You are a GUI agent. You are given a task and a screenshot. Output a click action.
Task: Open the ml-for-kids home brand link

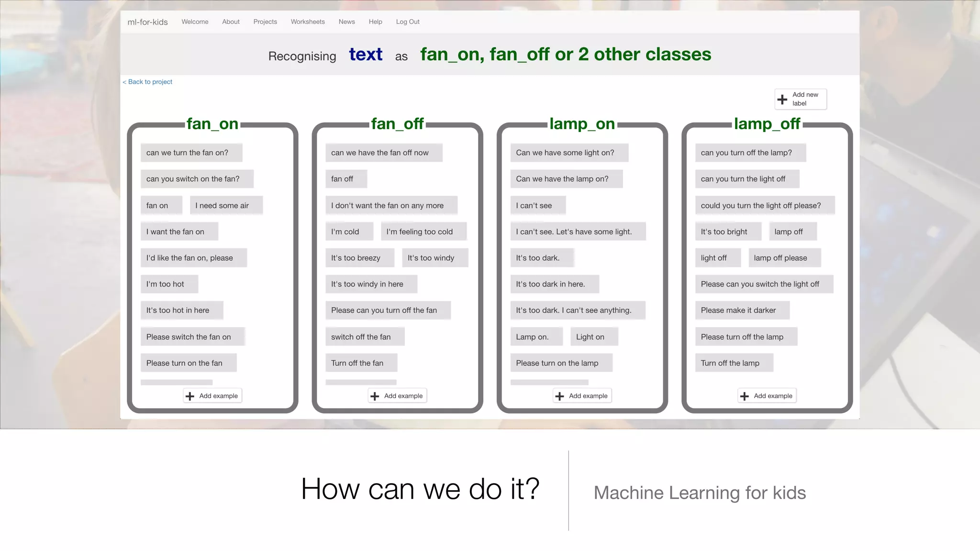coord(147,22)
